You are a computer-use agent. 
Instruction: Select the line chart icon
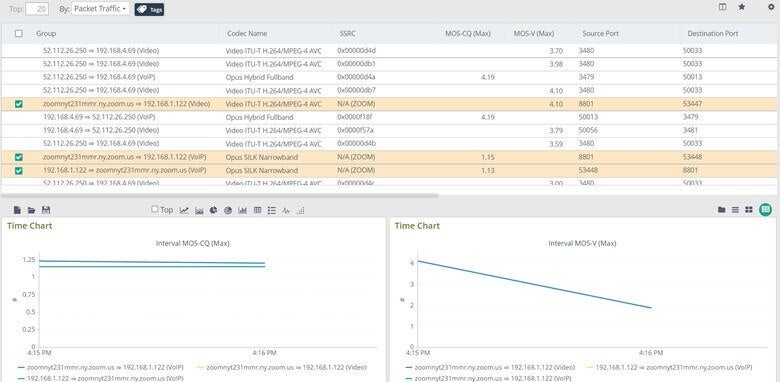tap(184, 210)
